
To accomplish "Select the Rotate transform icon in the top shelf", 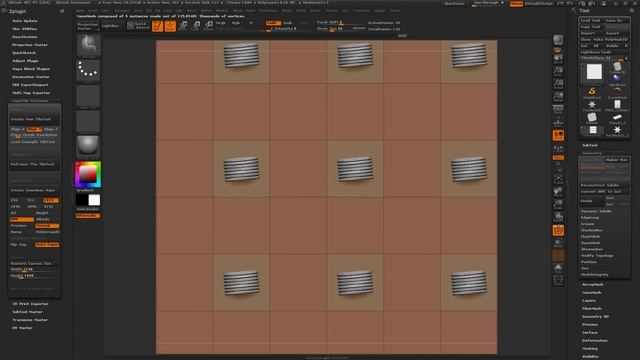I will 208,26.
